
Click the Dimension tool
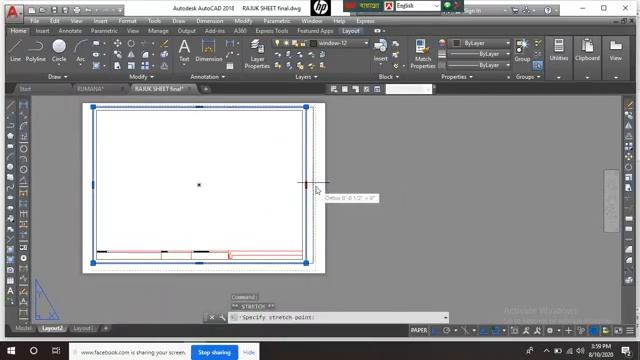coord(209,51)
